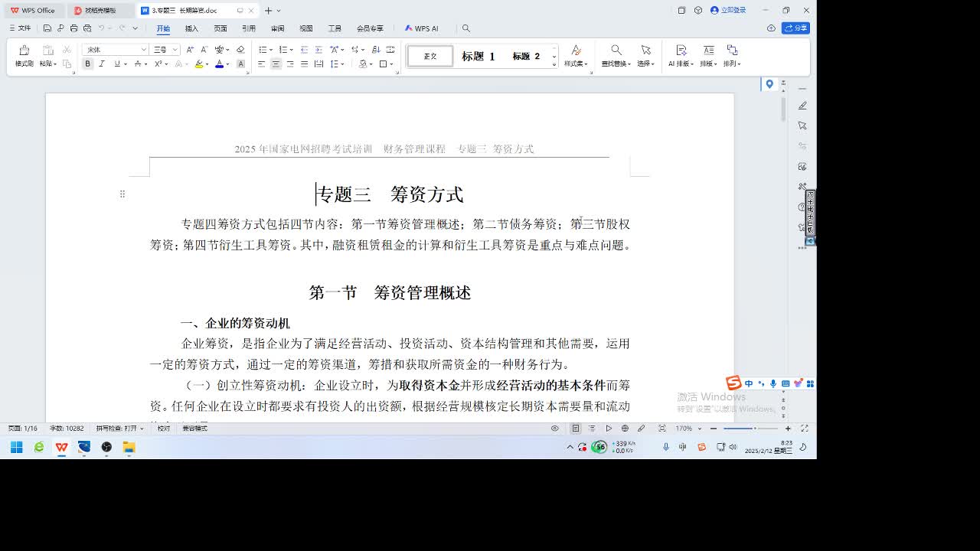Set right paragraph alignment
980x551 pixels.
point(290,64)
